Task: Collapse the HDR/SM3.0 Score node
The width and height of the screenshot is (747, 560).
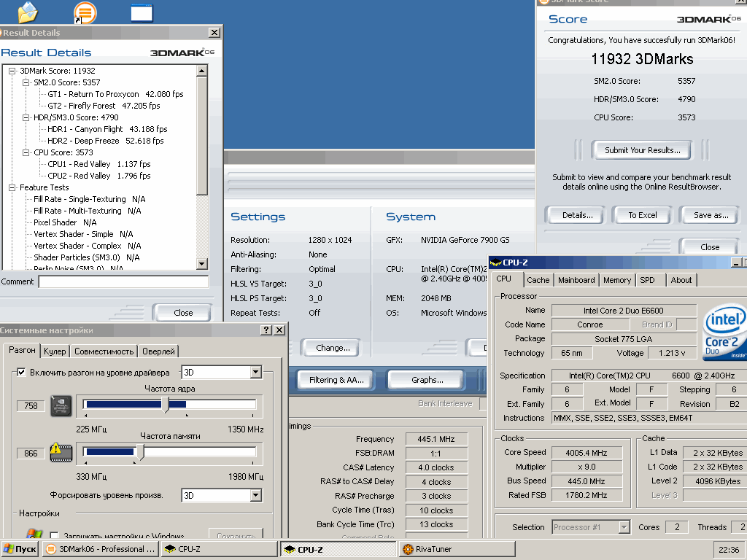Action: tap(26, 117)
